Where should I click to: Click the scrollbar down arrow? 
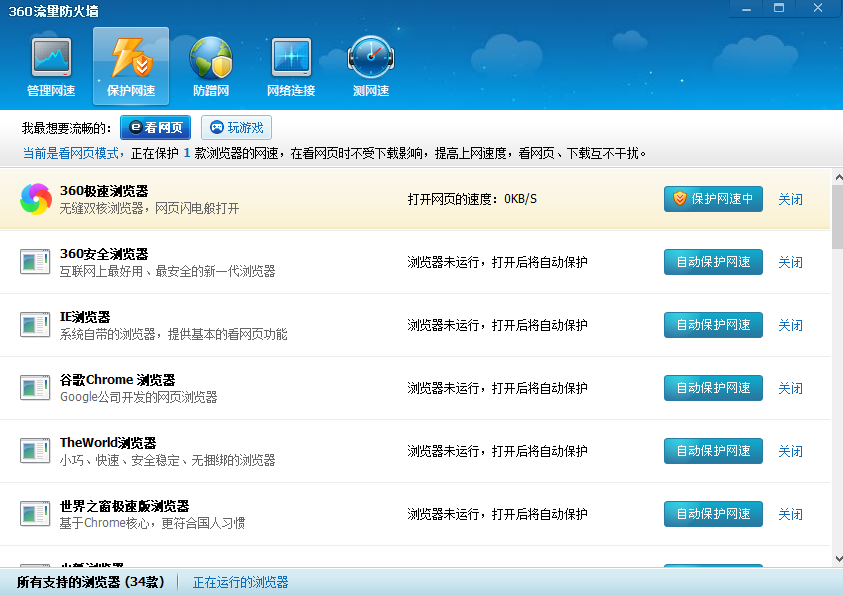pos(838,559)
